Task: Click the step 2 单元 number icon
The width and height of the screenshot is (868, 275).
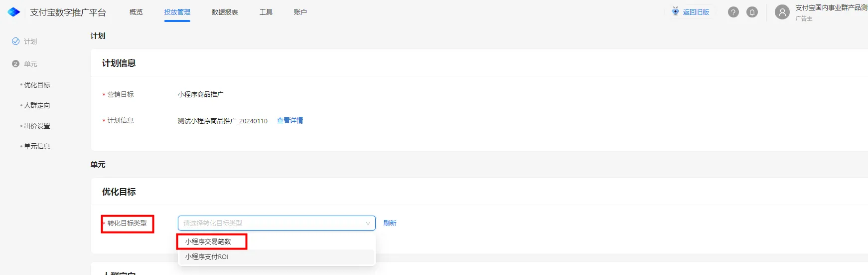Action: (15, 64)
